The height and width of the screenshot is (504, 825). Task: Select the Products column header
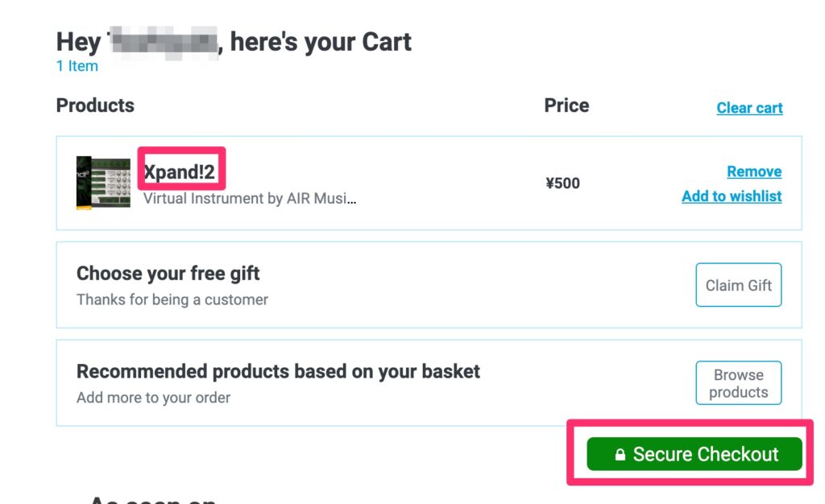coord(94,105)
